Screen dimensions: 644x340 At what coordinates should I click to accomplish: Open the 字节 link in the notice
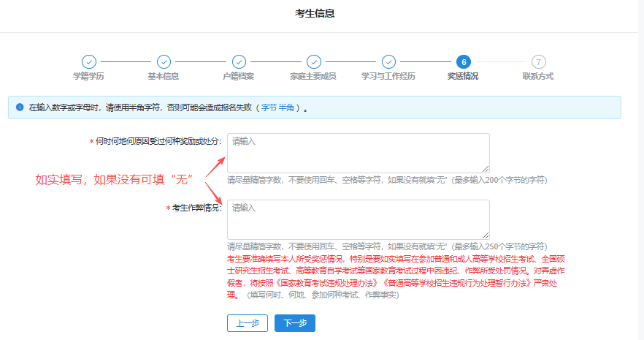[269, 107]
